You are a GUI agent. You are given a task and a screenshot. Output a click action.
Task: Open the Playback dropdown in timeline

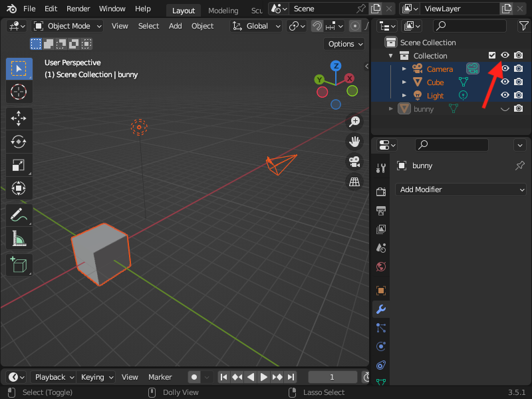tap(53, 377)
